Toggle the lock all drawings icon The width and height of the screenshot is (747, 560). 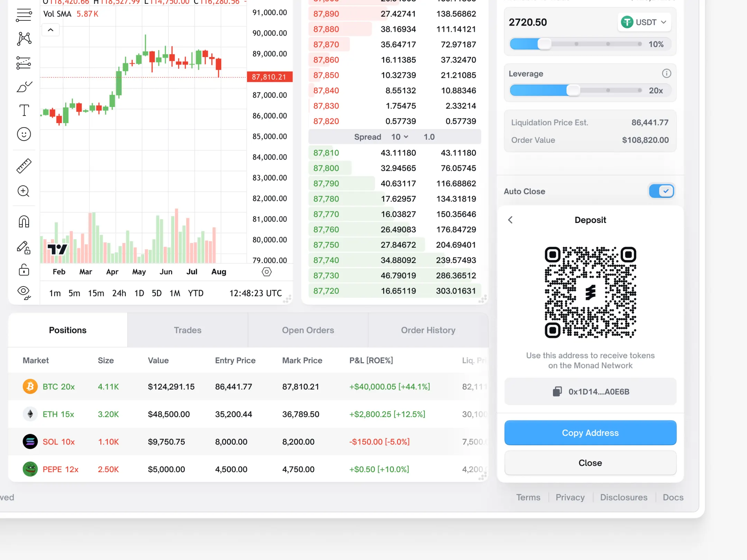[24, 270]
